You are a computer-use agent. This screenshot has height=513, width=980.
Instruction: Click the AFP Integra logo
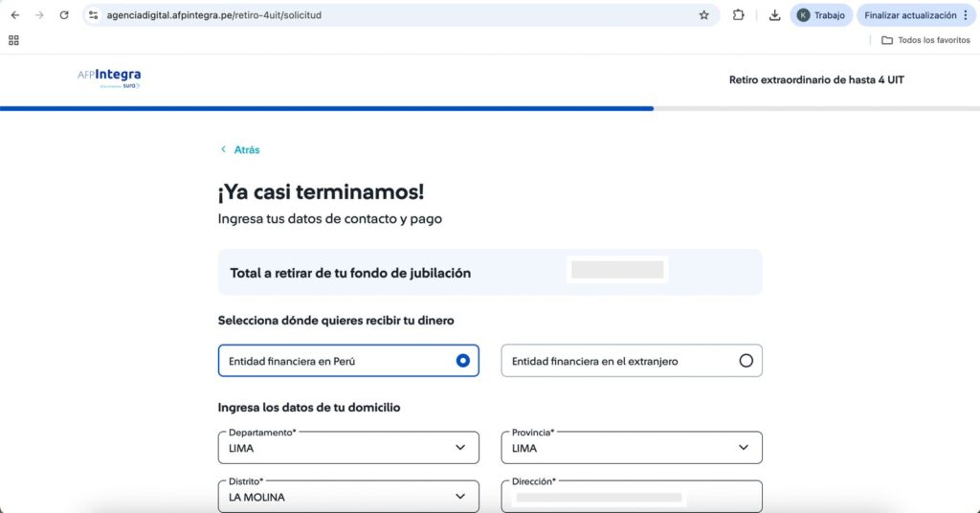click(x=109, y=78)
